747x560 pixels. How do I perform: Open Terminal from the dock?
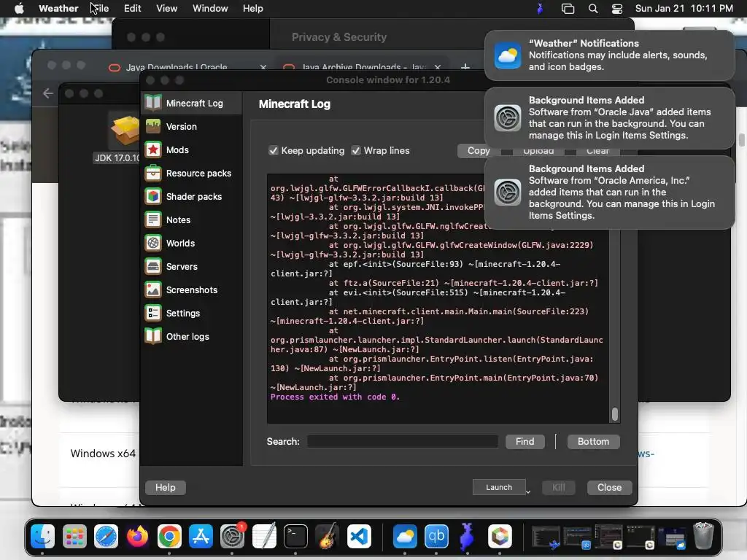[295, 537]
